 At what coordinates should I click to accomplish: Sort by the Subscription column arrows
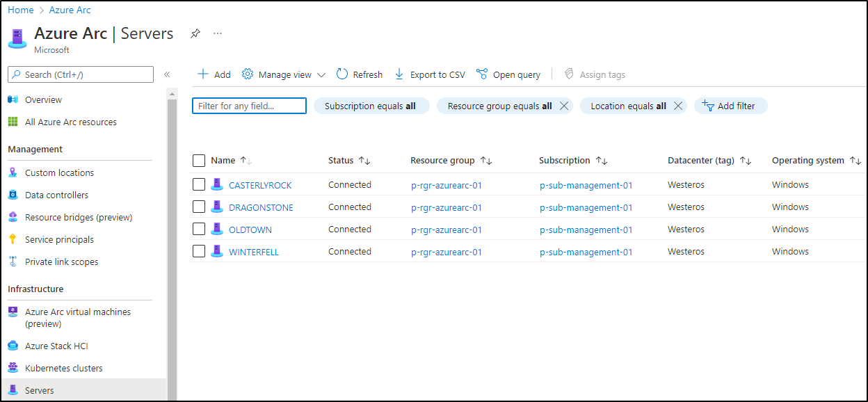[x=602, y=161]
